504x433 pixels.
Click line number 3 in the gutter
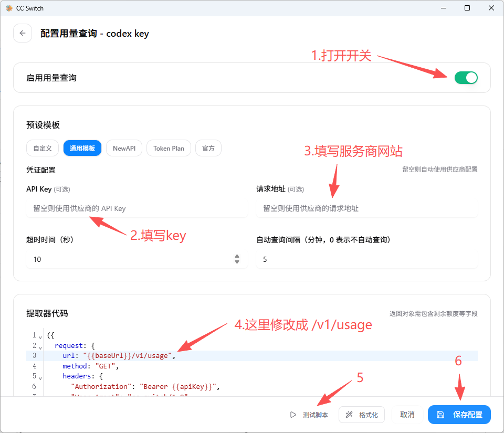[34, 356]
